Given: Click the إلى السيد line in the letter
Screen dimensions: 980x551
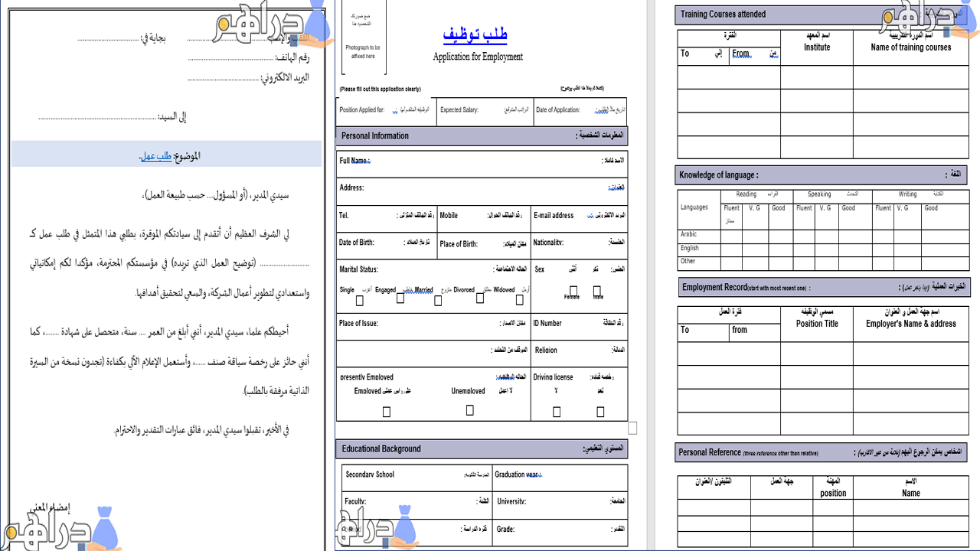Looking at the screenshot, I should [113, 117].
